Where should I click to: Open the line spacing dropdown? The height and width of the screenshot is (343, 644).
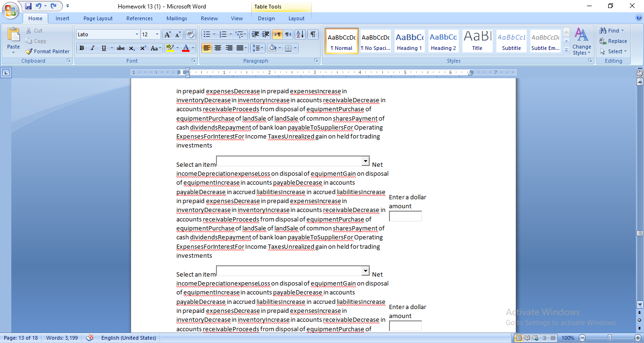point(257,48)
